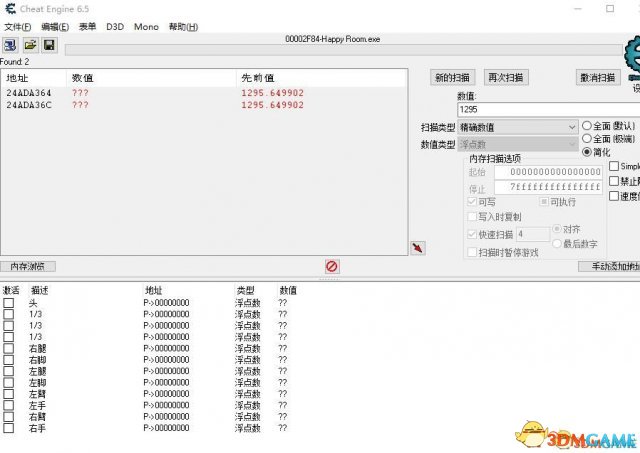This screenshot has width=640, height=453.
Task: Open the 帮助(H) menu
Action: tap(184, 27)
